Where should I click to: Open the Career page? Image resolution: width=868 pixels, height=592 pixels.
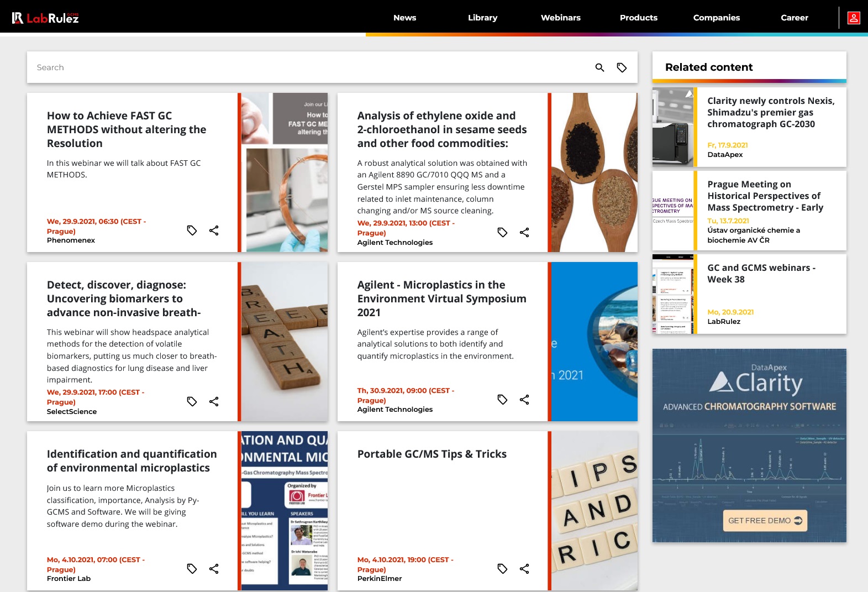[794, 18]
